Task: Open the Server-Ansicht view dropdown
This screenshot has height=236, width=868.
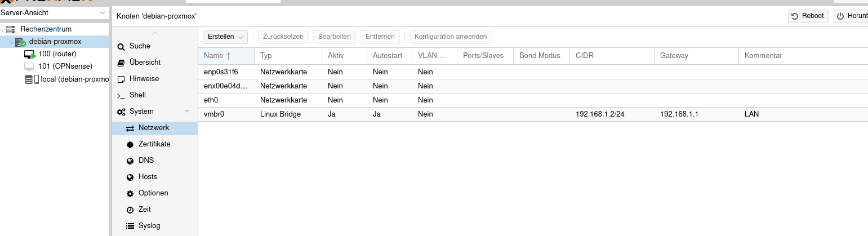Action: pyautogui.click(x=54, y=12)
